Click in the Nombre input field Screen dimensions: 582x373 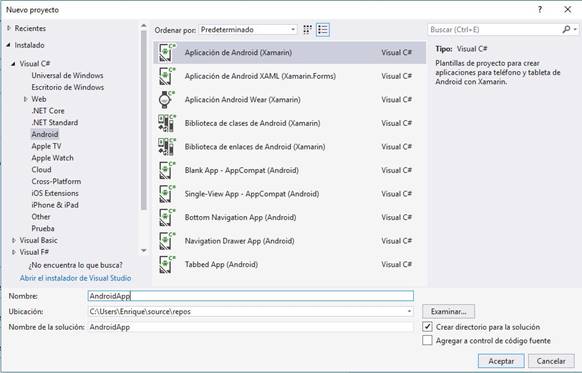[251, 296]
